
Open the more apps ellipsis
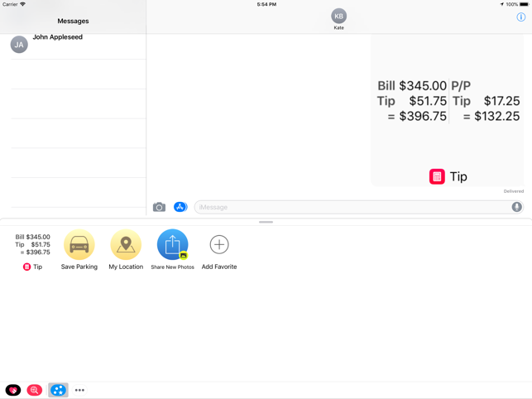(79, 390)
